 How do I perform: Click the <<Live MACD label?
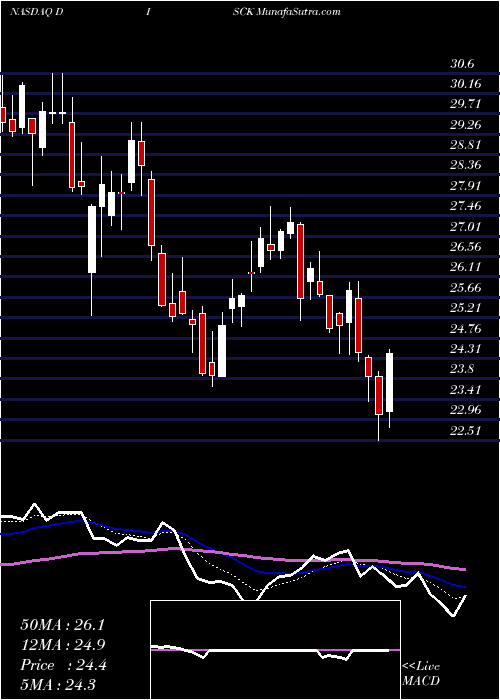click(421, 674)
